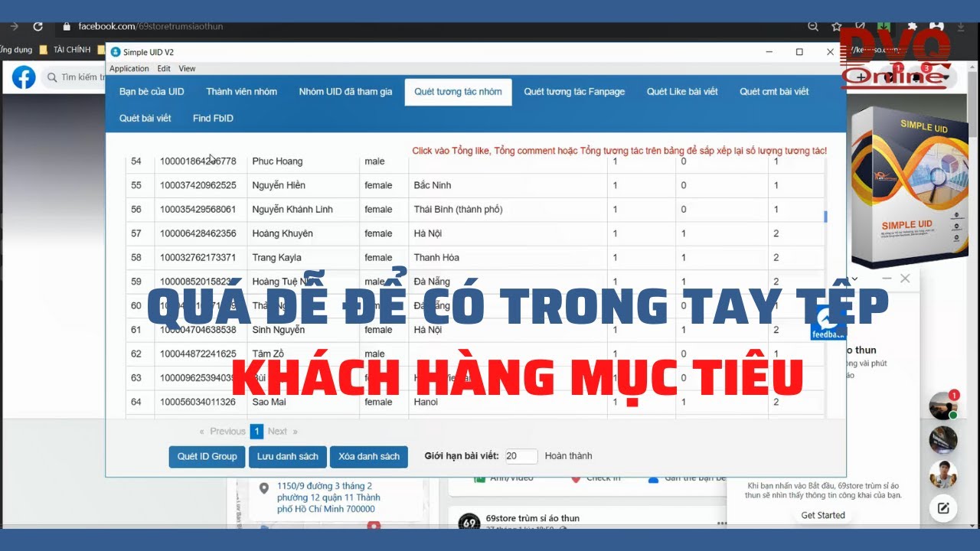Click the Giới hạn bài viết input field
This screenshot has width=980, height=551.
tap(521, 456)
